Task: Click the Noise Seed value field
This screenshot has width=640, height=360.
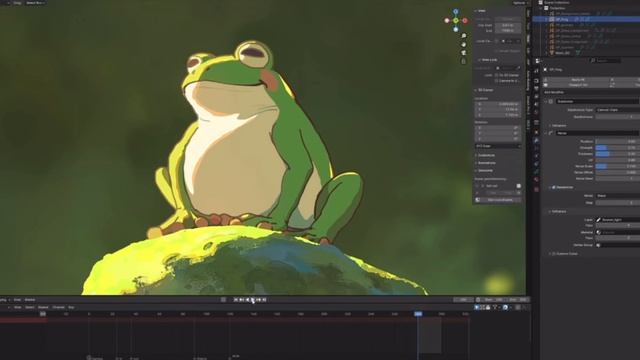Action: tap(618, 178)
